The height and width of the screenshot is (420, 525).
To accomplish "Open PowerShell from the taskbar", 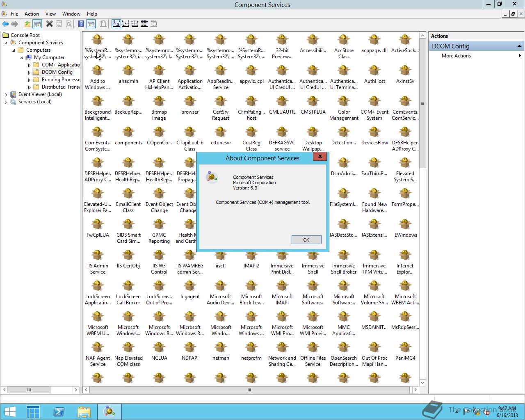I will (x=59, y=412).
